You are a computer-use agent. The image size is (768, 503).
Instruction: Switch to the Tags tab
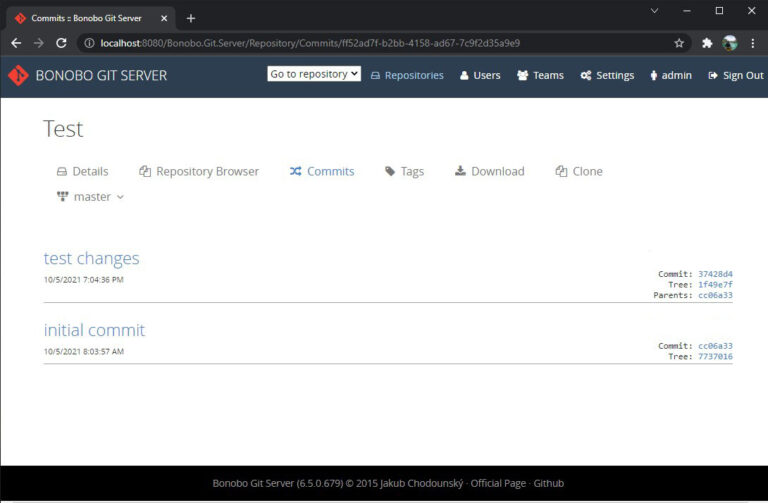click(405, 171)
